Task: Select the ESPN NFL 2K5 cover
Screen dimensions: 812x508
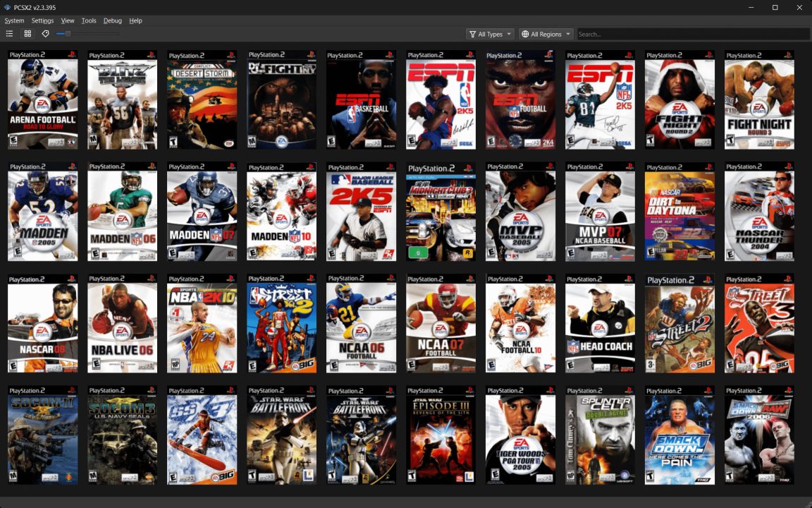Action: pyautogui.click(x=601, y=99)
